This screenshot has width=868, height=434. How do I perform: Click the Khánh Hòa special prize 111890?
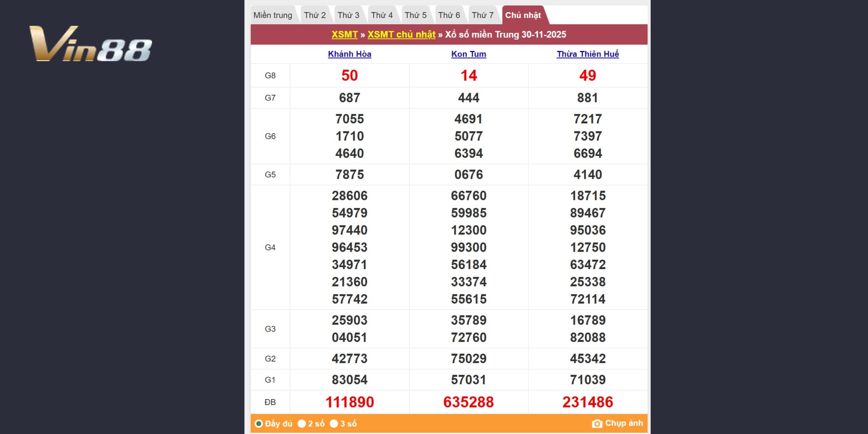coord(350,402)
